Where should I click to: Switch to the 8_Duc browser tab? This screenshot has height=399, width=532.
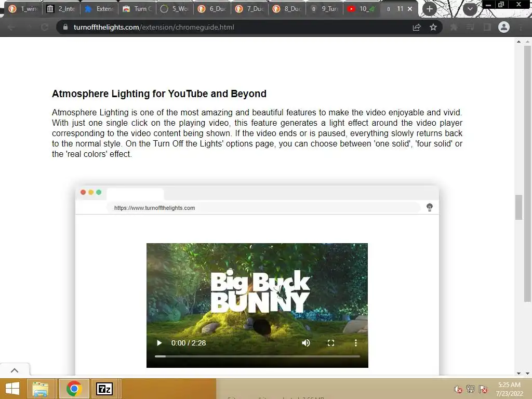point(287,9)
